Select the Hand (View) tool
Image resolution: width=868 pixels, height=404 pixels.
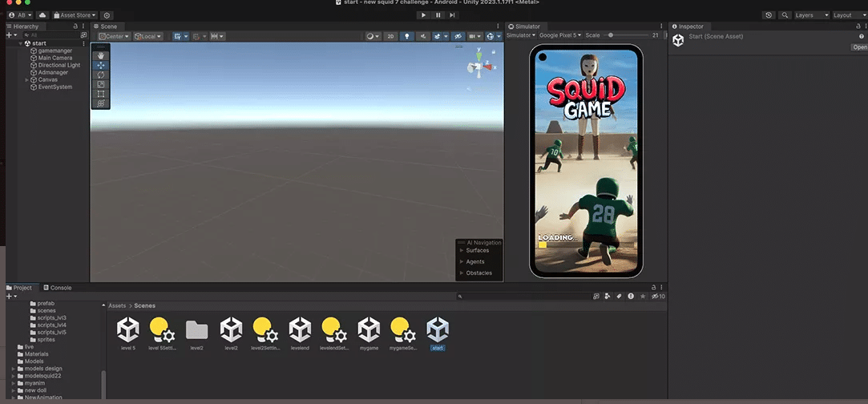(101, 56)
